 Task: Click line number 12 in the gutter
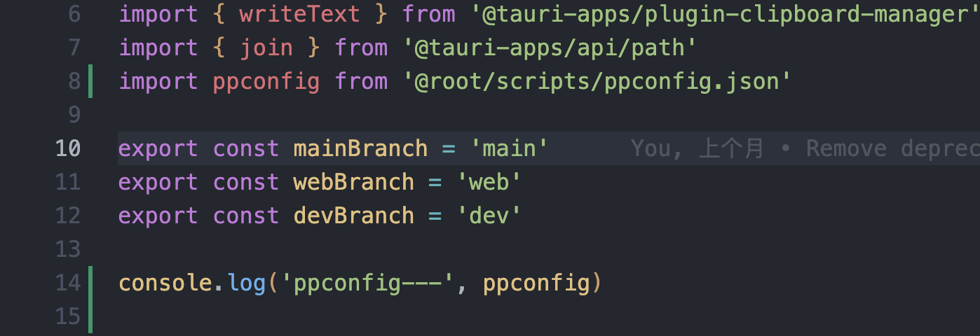[68, 216]
